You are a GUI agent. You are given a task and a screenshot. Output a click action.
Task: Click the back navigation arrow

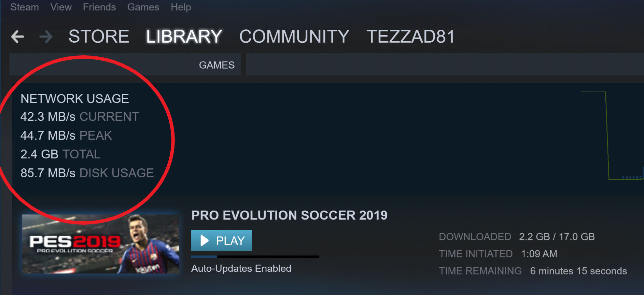18,37
